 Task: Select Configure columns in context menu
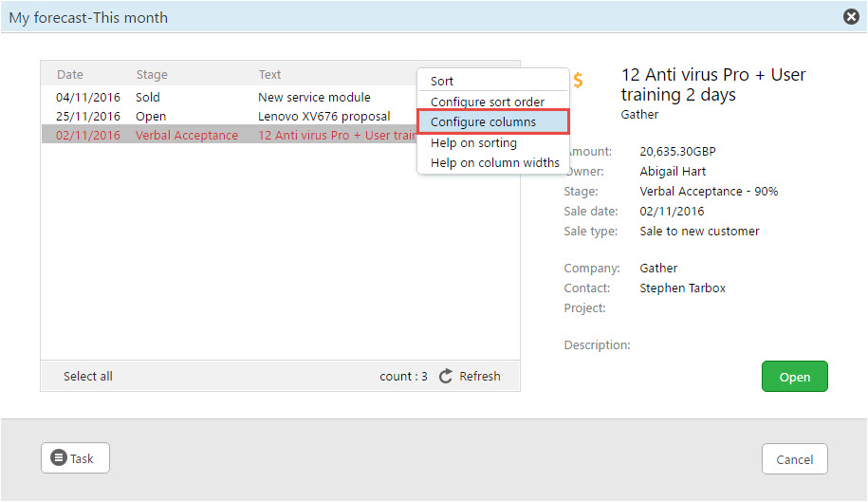tap(493, 121)
